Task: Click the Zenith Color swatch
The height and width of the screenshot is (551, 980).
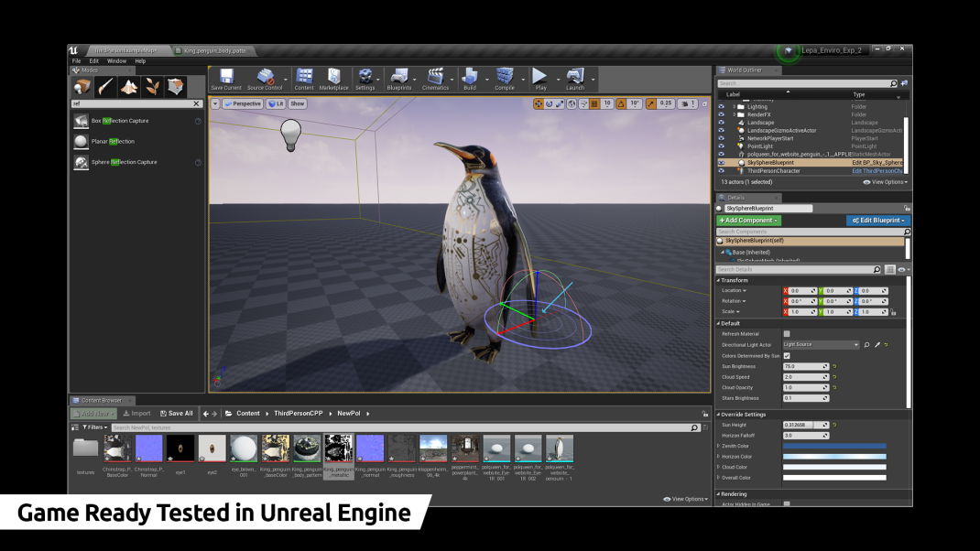Action: (834, 446)
